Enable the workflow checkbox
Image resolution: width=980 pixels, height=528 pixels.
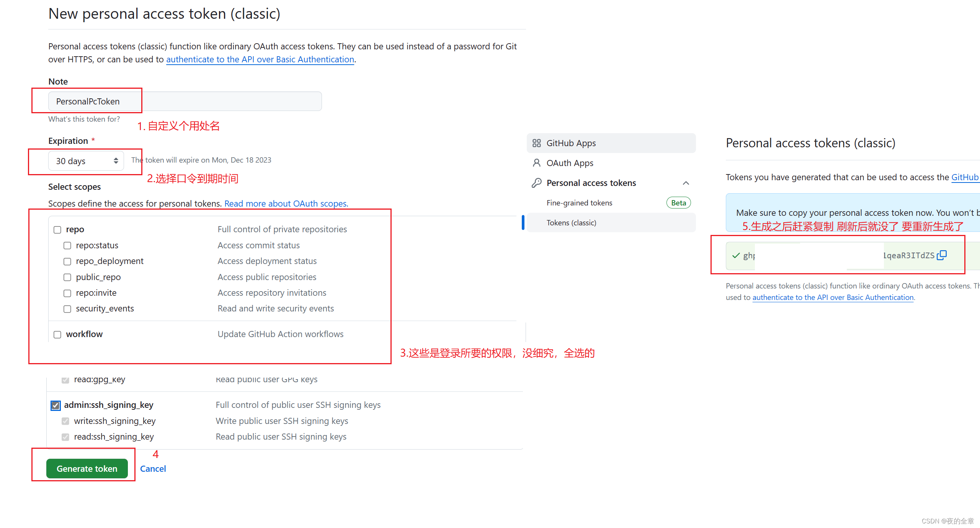(57, 334)
